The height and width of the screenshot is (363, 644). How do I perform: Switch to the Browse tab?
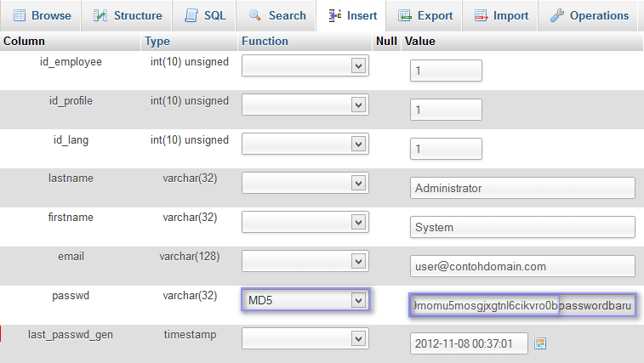coord(42,15)
